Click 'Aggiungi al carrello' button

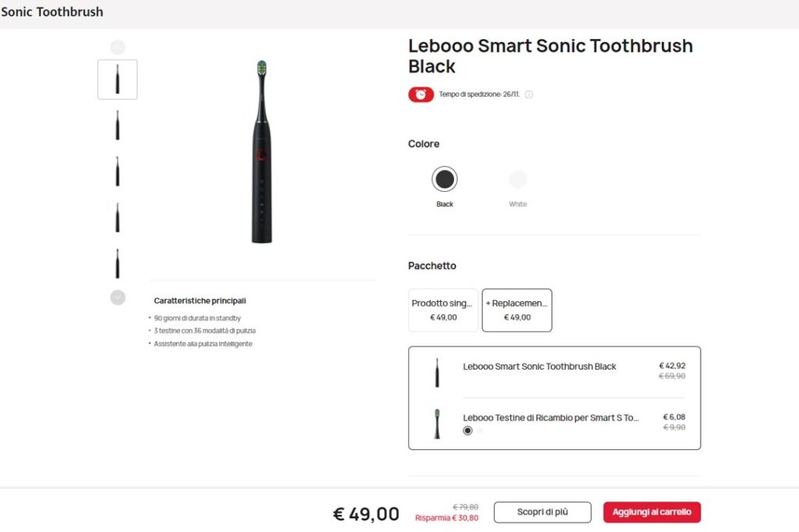click(x=652, y=512)
